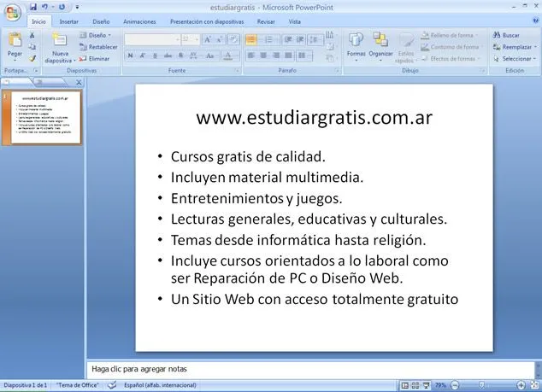Open Efectos de formas dropdown

click(451, 59)
